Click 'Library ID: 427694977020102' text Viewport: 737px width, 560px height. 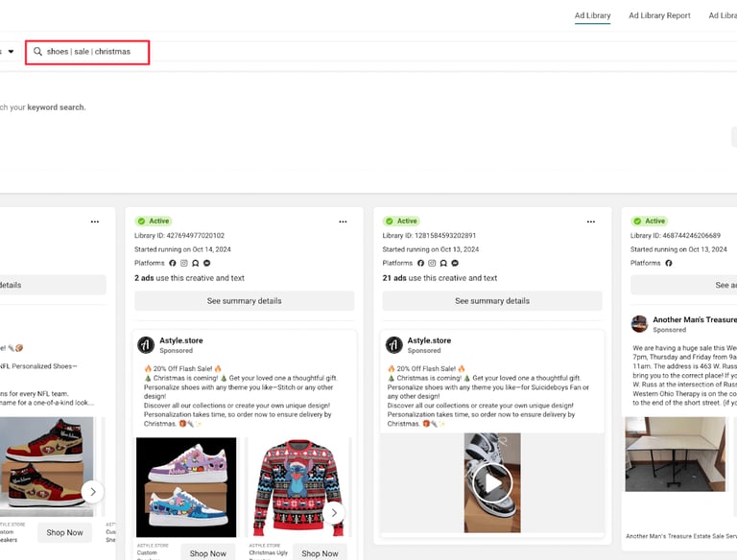pyautogui.click(x=179, y=235)
